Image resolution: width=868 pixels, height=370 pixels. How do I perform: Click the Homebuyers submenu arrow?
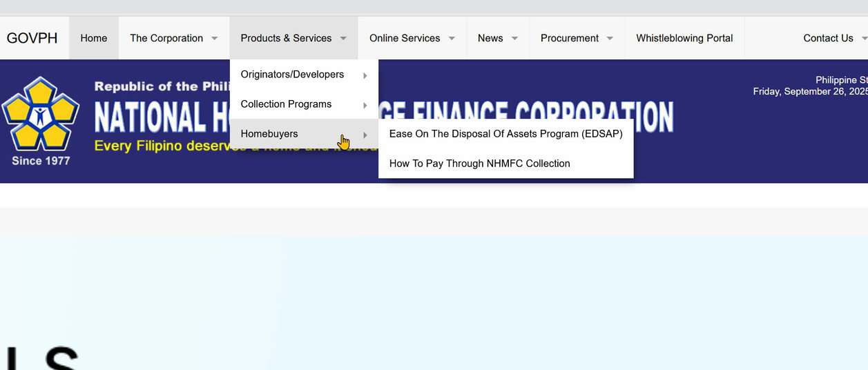[365, 135]
